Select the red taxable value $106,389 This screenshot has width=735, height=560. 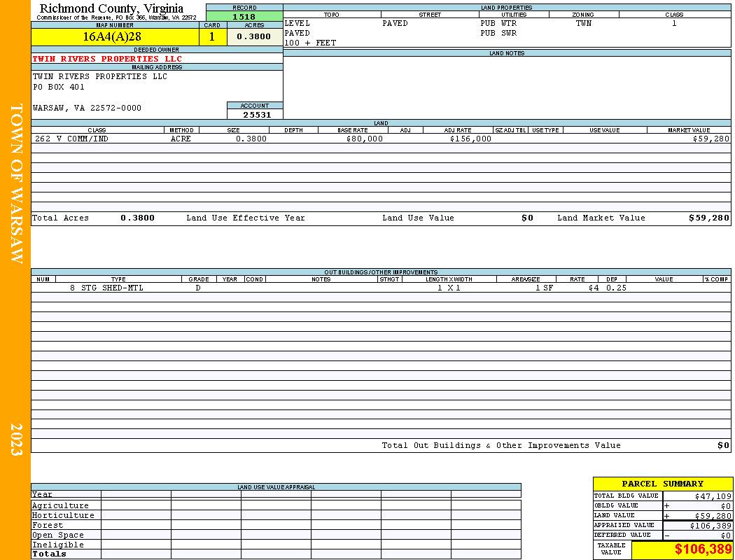[x=703, y=549]
